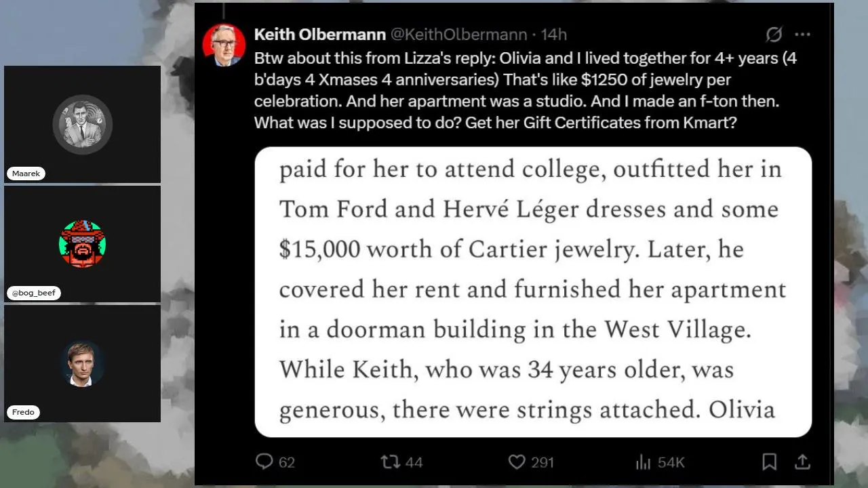This screenshot has height=488, width=868.
Task: Select the @bog_beef pixel-art avatar
Action: click(82, 243)
